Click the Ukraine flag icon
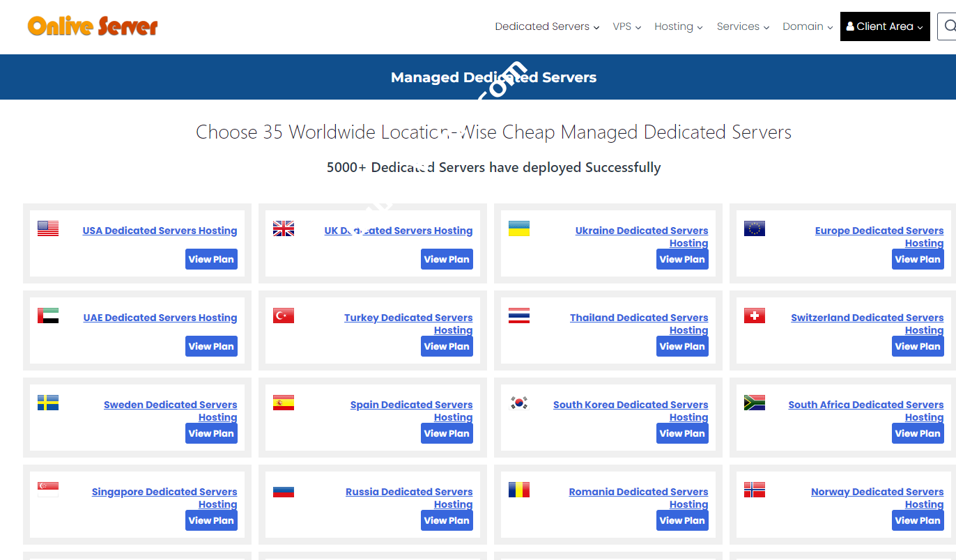This screenshot has width=956, height=560. coord(519,228)
